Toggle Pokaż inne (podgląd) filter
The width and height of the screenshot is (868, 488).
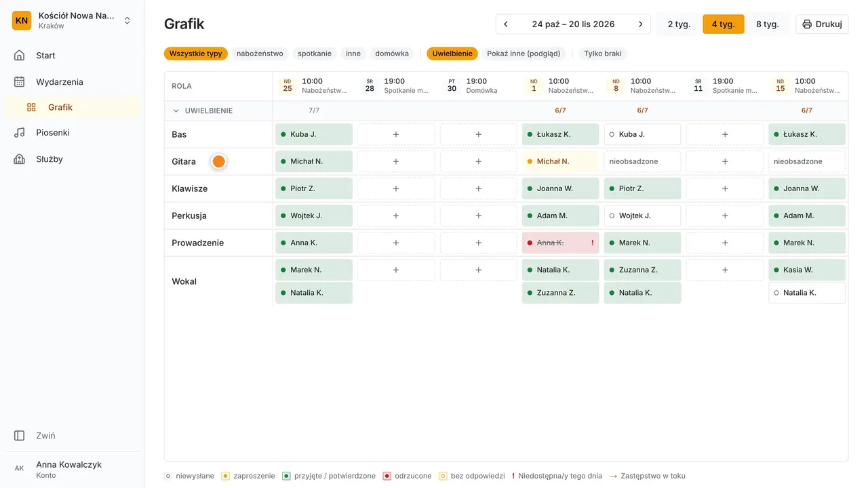click(x=524, y=54)
